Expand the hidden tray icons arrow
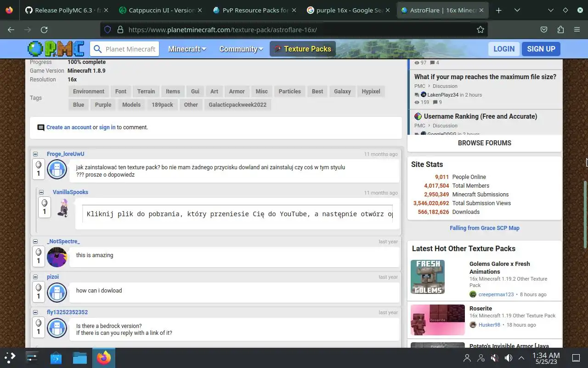588x368 pixels. pyautogui.click(x=521, y=357)
